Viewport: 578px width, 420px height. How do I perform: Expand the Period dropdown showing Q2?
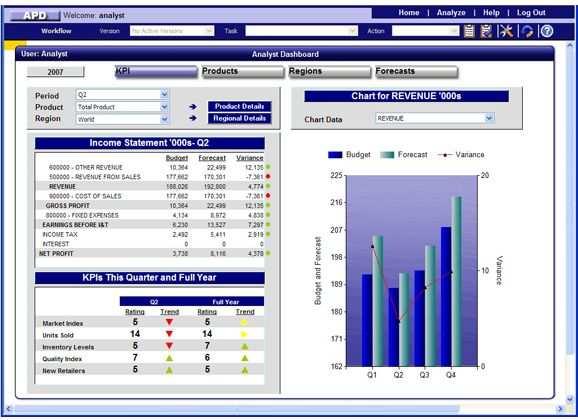pyautogui.click(x=164, y=94)
